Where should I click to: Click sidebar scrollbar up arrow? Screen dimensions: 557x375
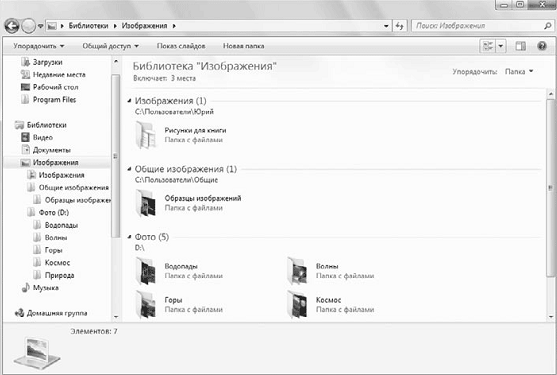[116, 62]
